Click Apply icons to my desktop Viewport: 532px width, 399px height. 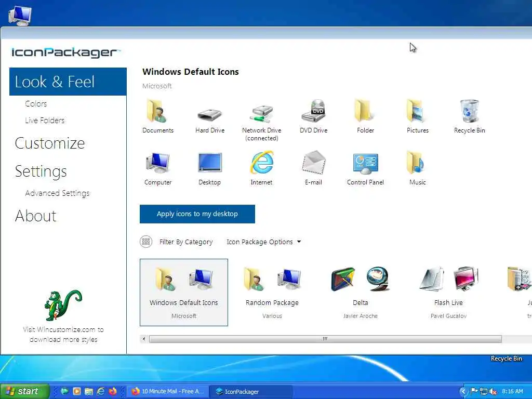tap(197, 214)
